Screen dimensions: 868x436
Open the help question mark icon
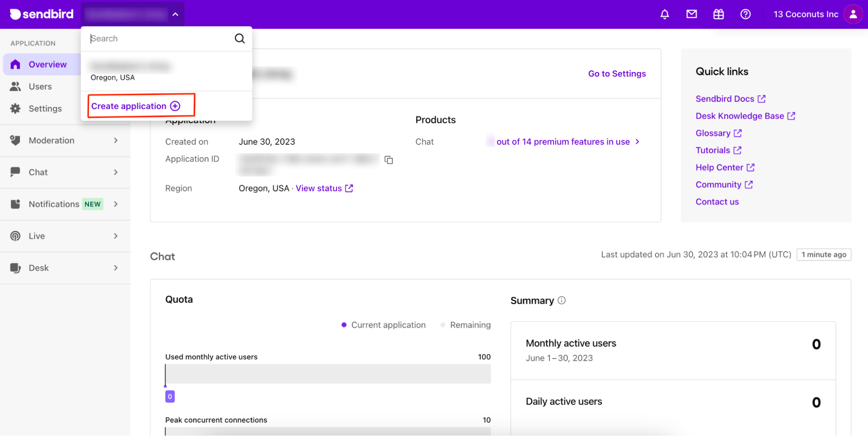click(x=746, y=14)
